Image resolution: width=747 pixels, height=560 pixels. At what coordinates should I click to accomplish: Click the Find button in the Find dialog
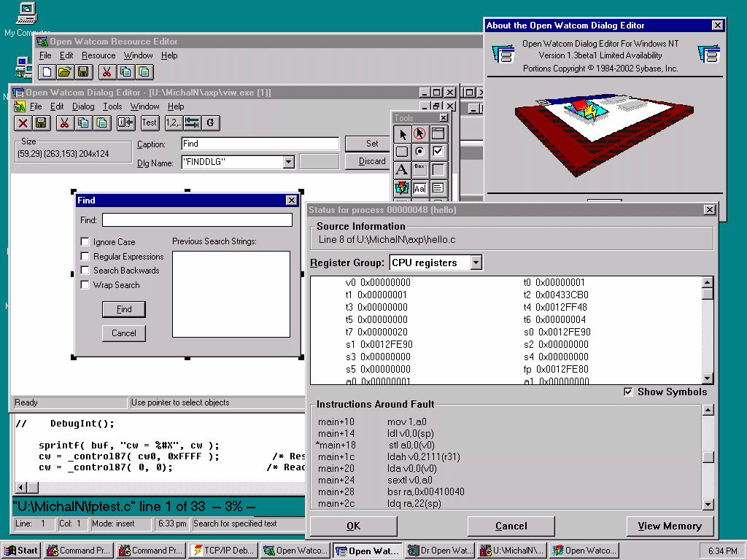(124, 309)
